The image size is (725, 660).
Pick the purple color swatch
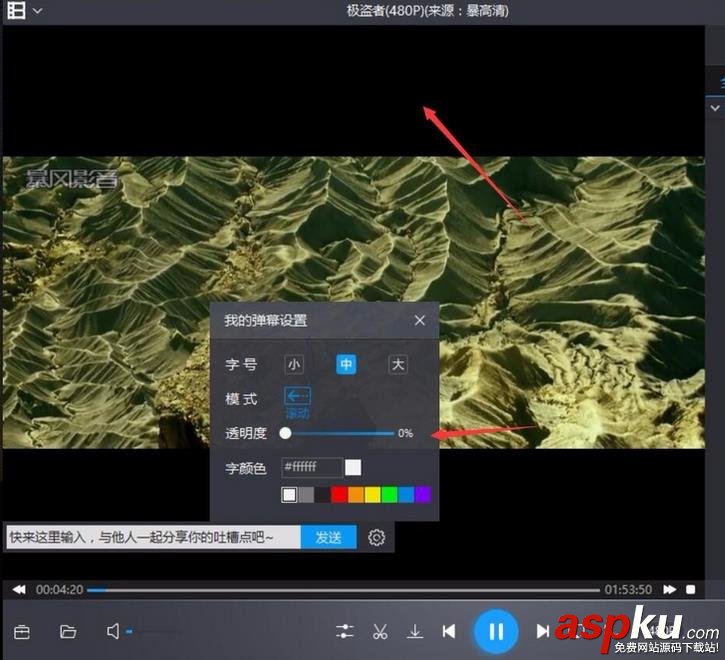(x=423, y=494)
